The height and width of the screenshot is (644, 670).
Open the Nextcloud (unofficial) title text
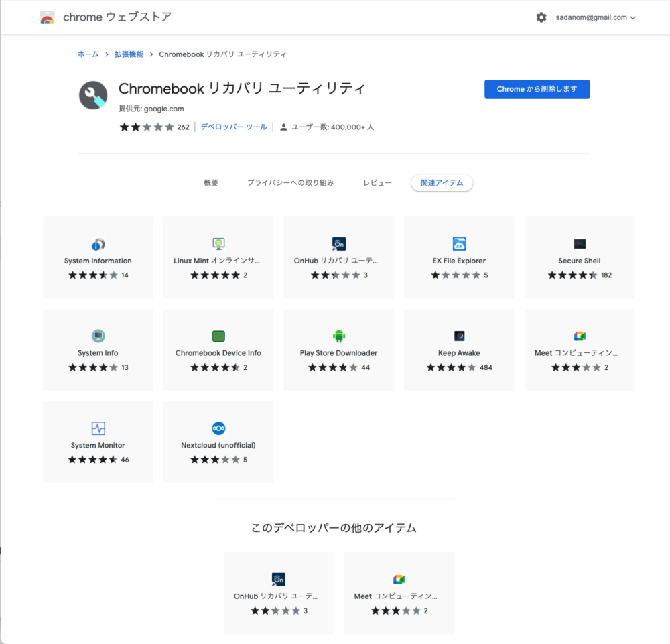218,445
